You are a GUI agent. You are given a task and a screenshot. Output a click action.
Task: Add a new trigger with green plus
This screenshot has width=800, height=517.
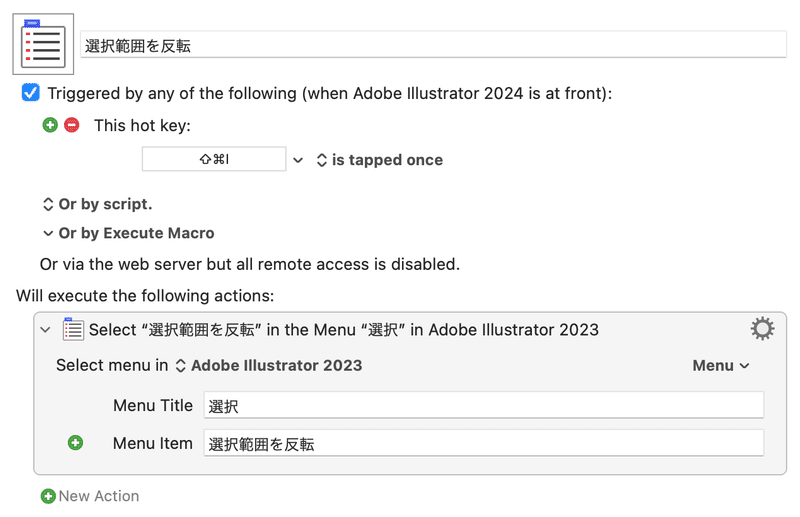point(50,125)
